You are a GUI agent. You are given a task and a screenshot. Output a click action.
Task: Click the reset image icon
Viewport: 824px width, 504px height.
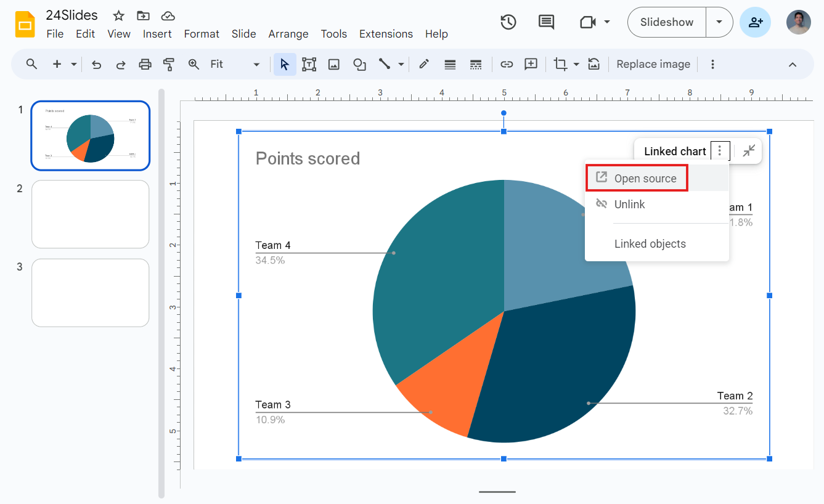click(594, 64)
